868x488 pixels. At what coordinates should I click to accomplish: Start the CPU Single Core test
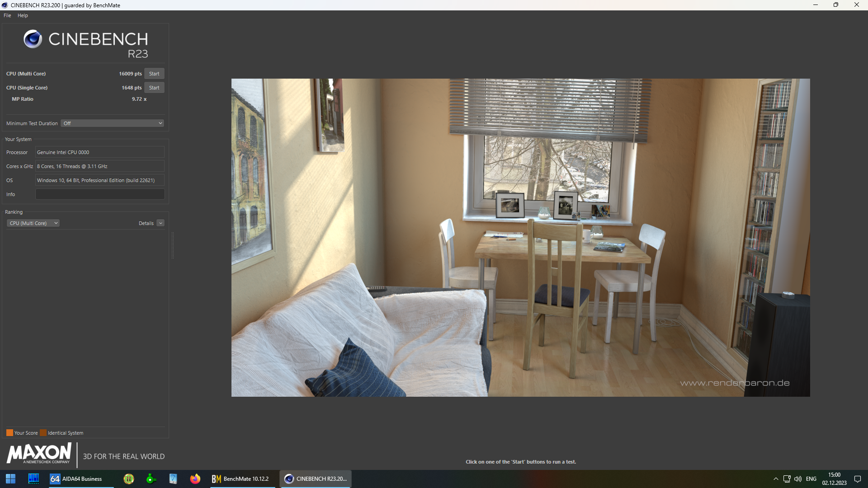coord(154,88)
